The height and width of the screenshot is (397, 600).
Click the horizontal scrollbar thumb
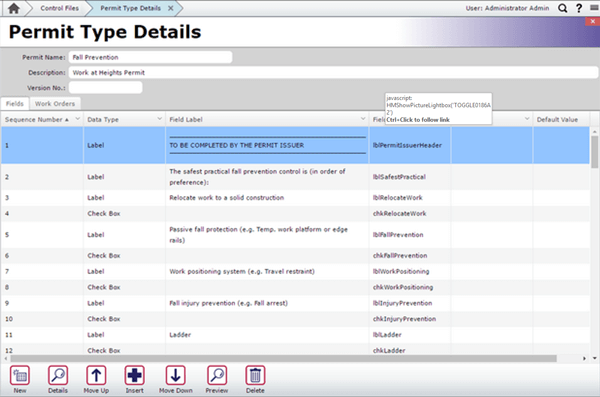[283, 358]
